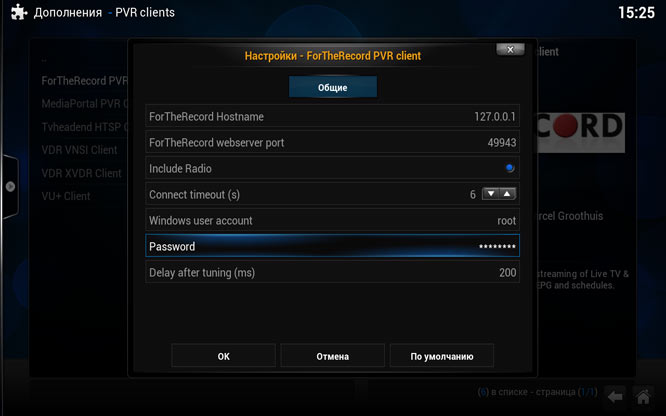
Task: Select the Общие tab
Action: [333, 88]
